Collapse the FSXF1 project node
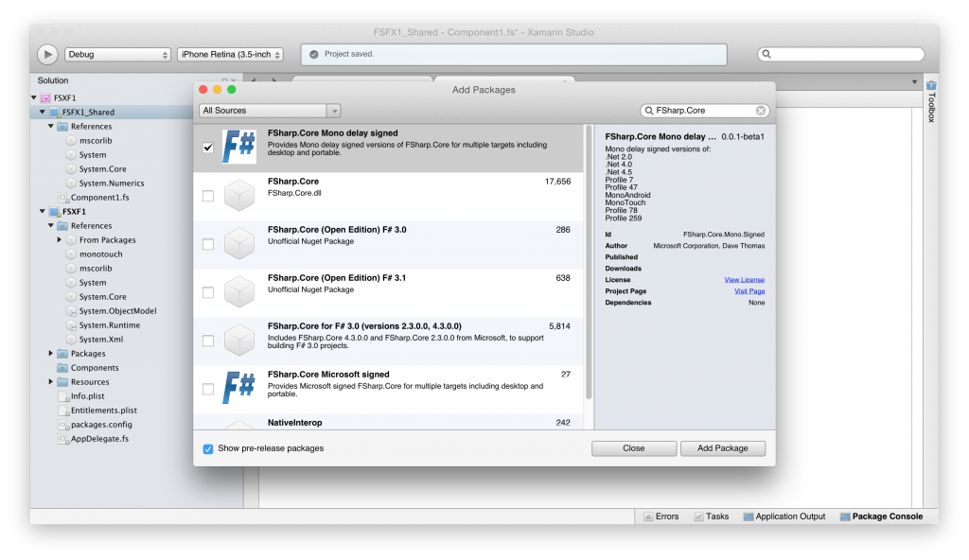This screenshot has width=969, height=560. [42, 211]
